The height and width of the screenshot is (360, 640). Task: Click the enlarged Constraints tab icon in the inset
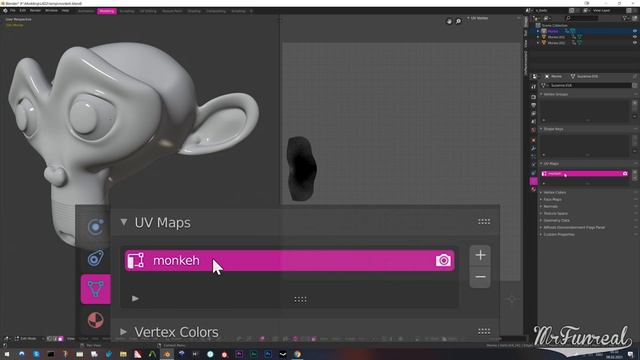click(x=96, y=258)
